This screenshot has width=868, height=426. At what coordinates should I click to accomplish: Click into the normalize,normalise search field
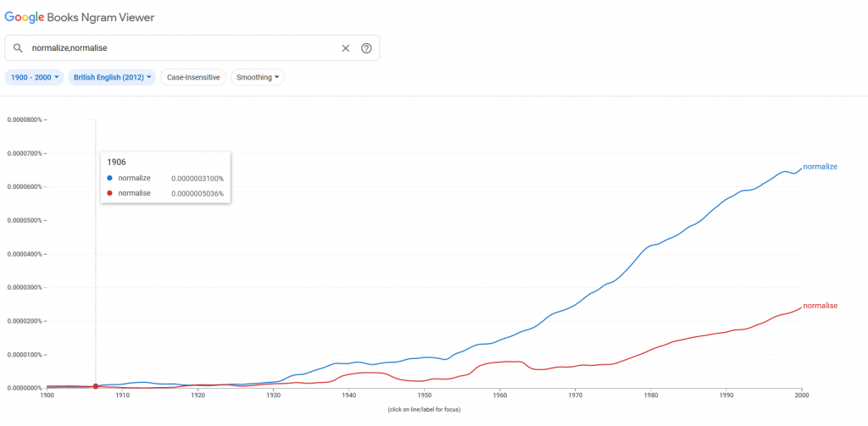click(x=178, y=48)
